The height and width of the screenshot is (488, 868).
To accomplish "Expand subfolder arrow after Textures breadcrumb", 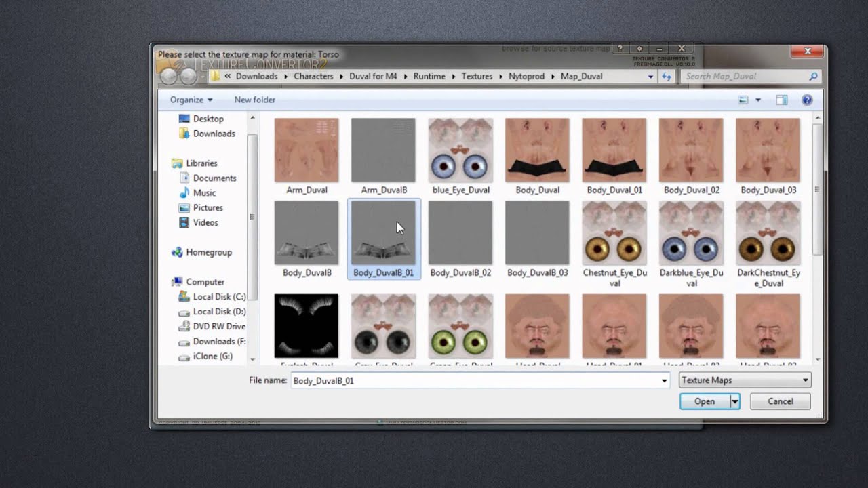I will (x=500, y=77).
